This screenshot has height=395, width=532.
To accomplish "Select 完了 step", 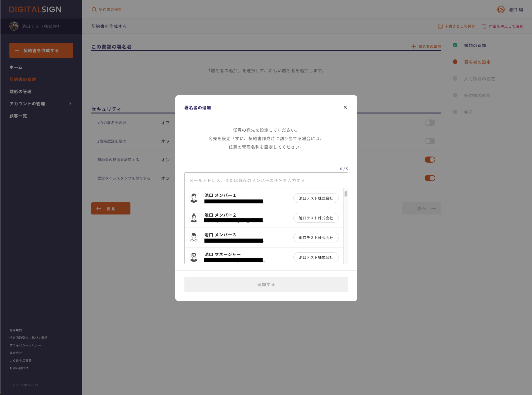I will (468, 112).
